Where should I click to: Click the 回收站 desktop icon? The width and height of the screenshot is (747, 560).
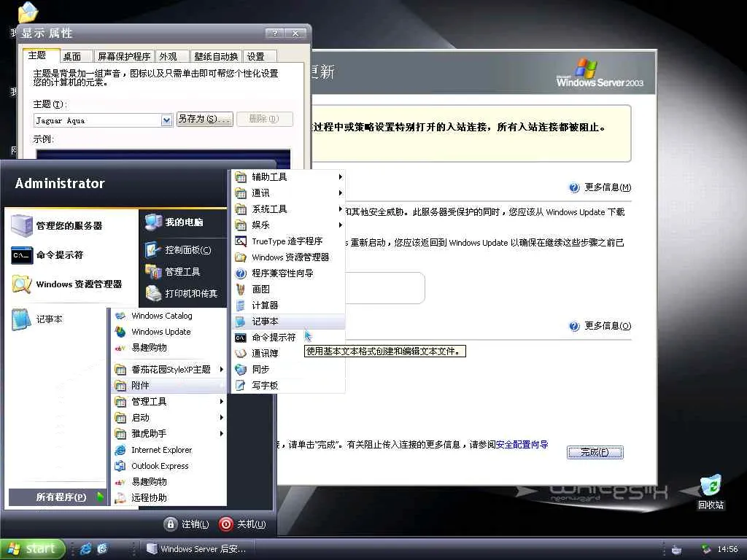point(711,492)
